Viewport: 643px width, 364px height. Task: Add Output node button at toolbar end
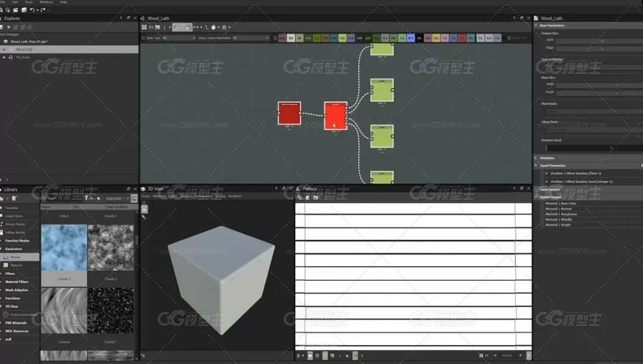click(x=497, y=38)
